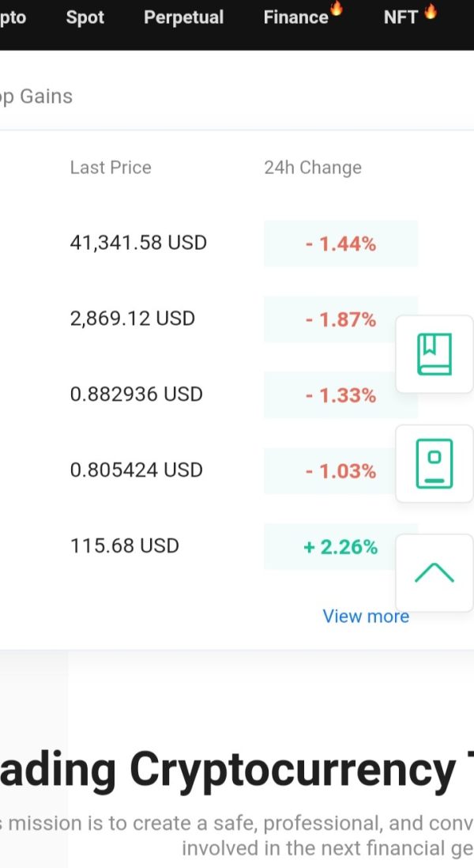
Task: Select the 2,869.12 USD price row
Action: [133, 319]
